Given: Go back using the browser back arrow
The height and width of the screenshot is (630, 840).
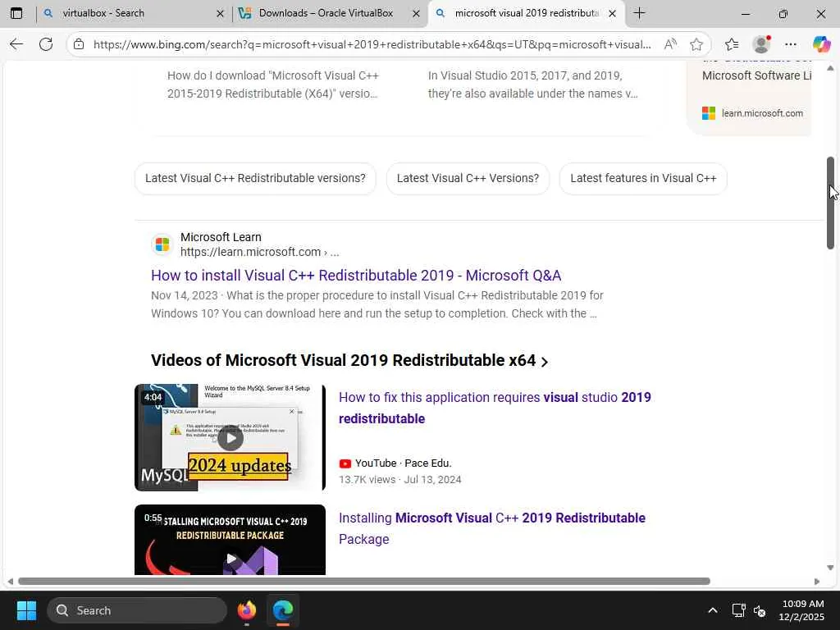Looking at the screenshot, I should coord(16,44).
